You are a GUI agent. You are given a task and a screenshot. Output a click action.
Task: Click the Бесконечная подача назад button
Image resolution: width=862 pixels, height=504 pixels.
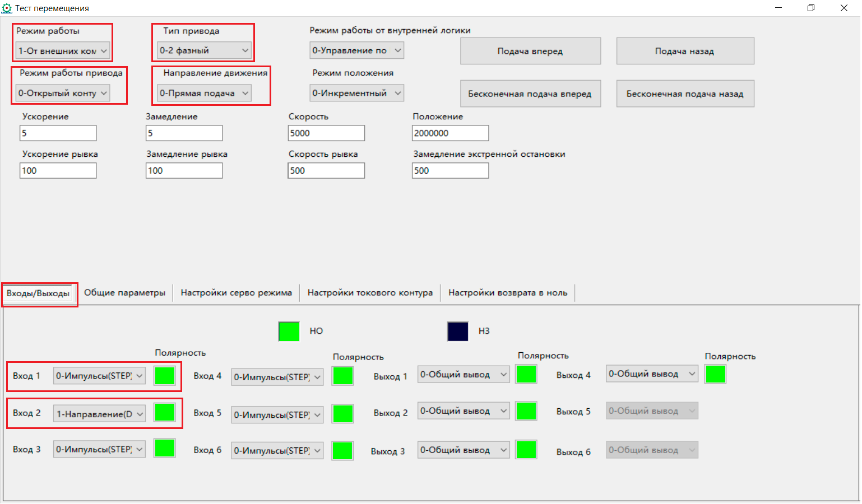pos(685,94)
